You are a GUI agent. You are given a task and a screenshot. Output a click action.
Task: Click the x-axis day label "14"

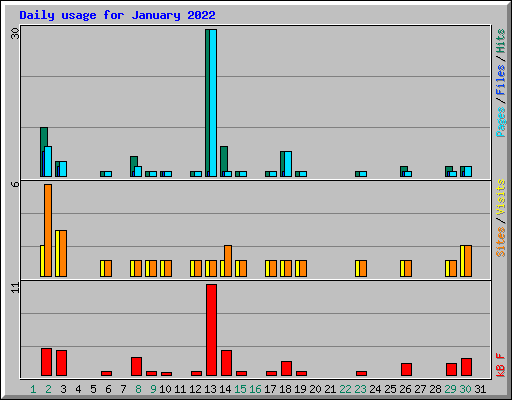point(225,389)
